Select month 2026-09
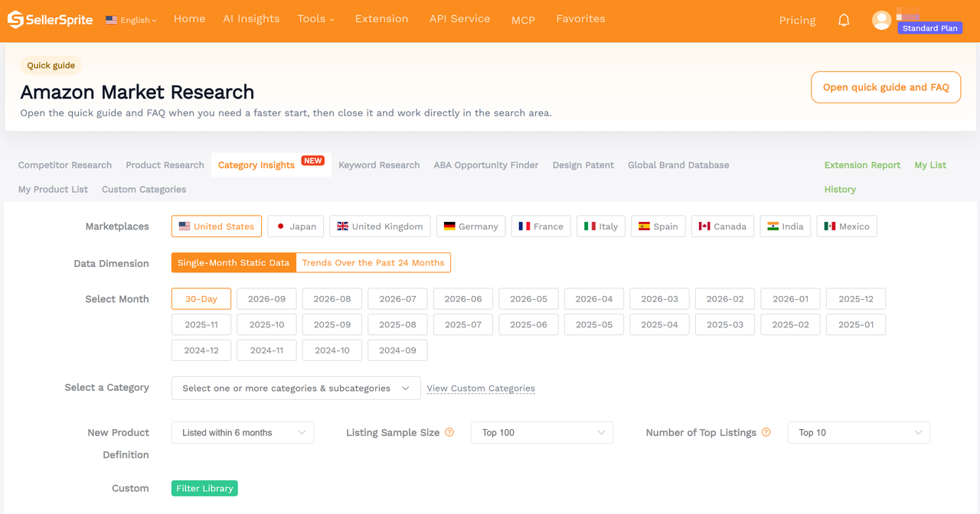This screenshot has width=980, height=514. coord(266,299)
